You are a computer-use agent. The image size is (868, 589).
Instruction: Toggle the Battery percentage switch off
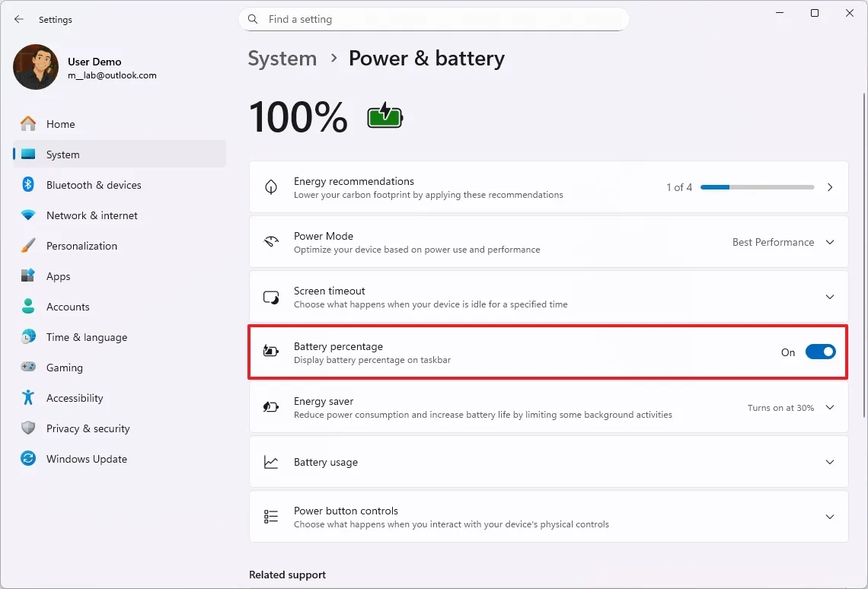tap(820, 352)
